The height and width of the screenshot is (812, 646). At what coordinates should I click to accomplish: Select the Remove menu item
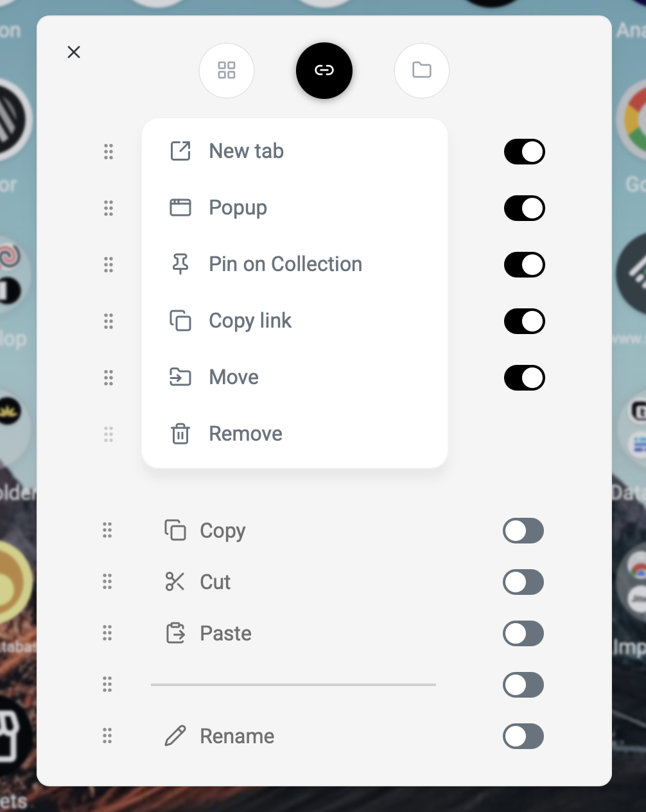245,434
